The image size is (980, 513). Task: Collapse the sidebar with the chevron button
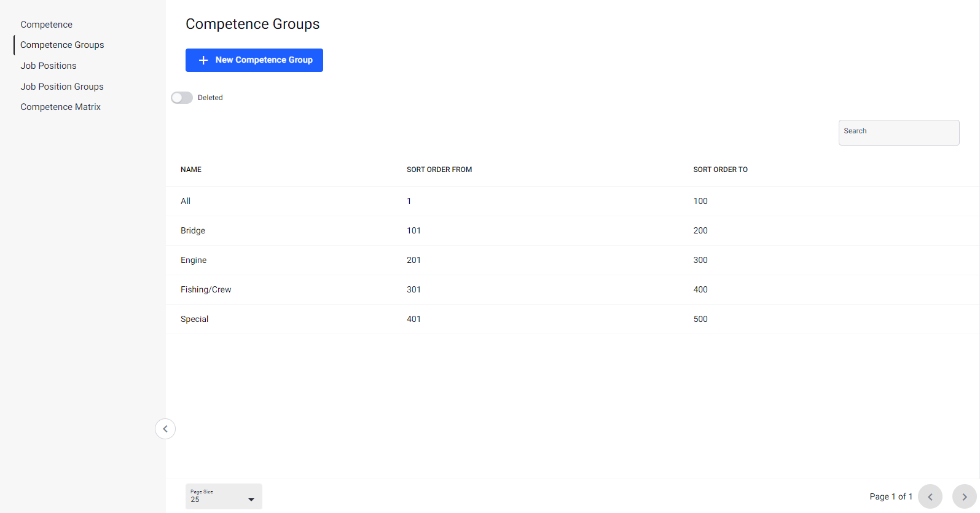point(165,429)
